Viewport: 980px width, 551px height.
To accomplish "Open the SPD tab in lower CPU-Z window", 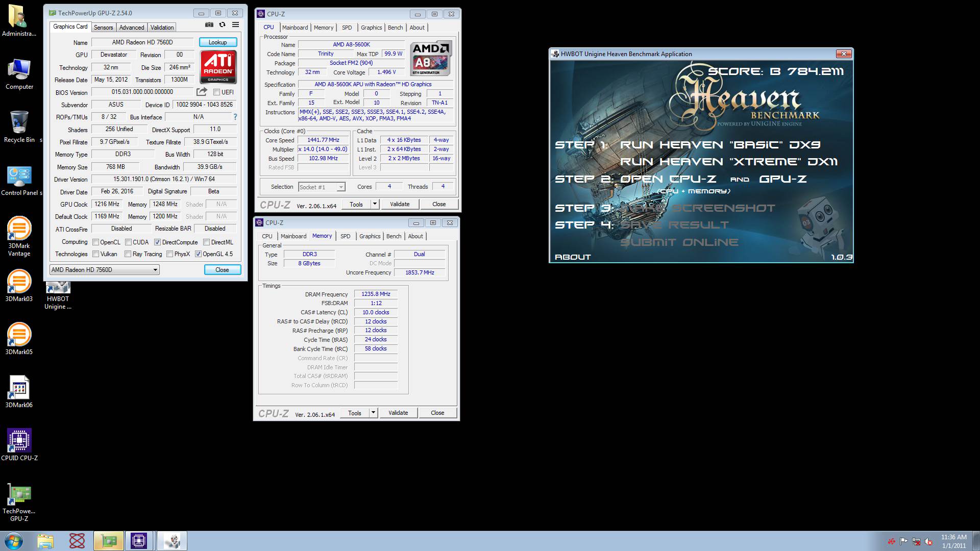I will click(346, 236).
